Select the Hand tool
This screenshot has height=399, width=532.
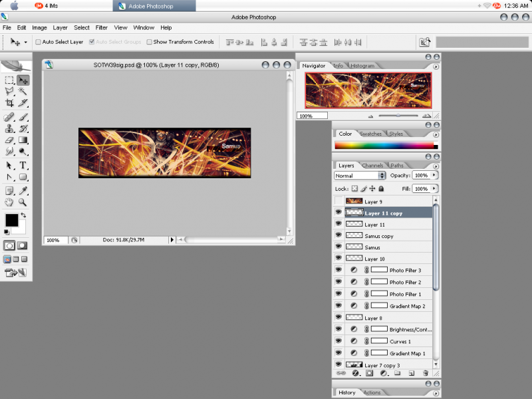(9, 202)
